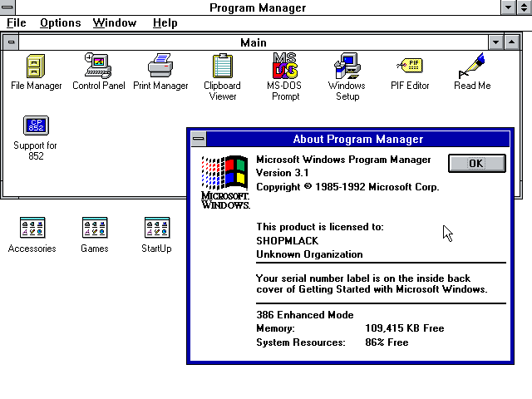Image resolution: width=532 pixels, height=399 pixels.
Task: Click the Windows Setup icon
Action: (x=347, y=66)
